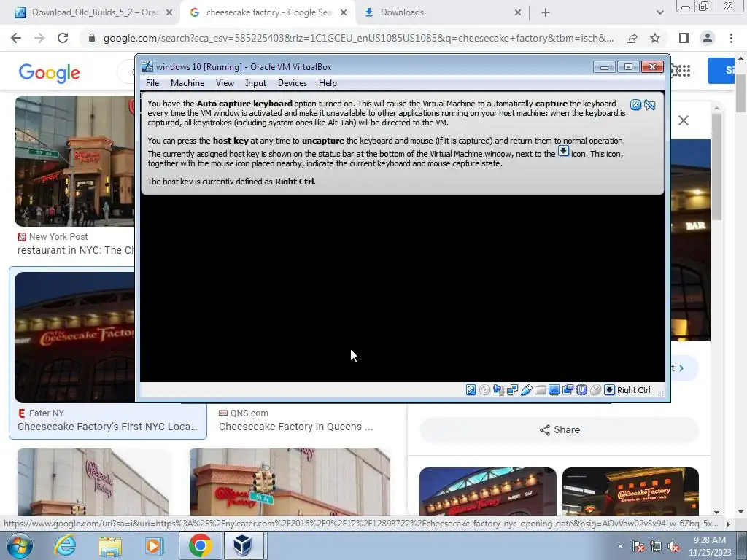
Task: Click the CPU virtualization chip icon in status bar
Action: 581,390
